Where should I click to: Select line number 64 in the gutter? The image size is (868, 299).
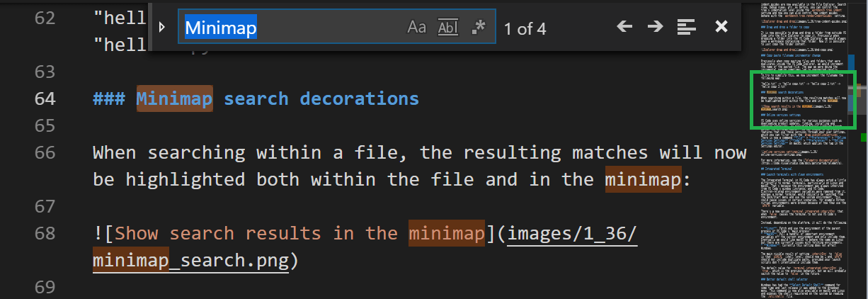[45, 98]
